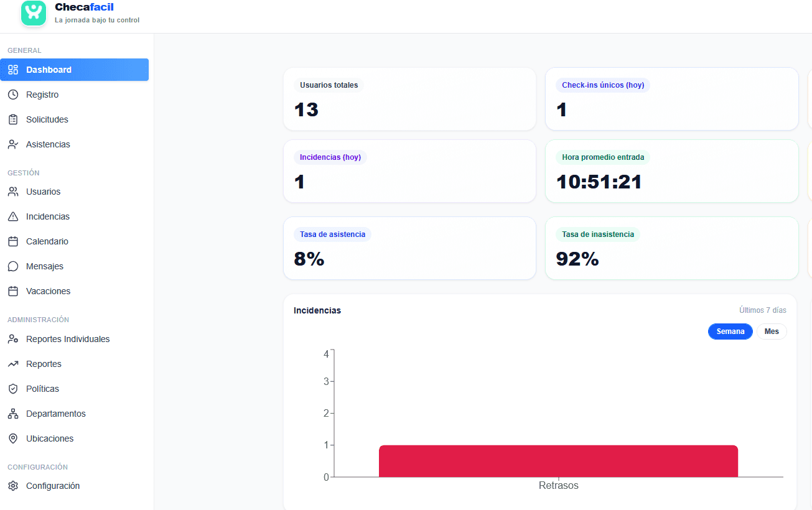812x510 pixels.
Task: Click the Políticas shield icon
Action: pyautogui.click(x=13, y=389)
